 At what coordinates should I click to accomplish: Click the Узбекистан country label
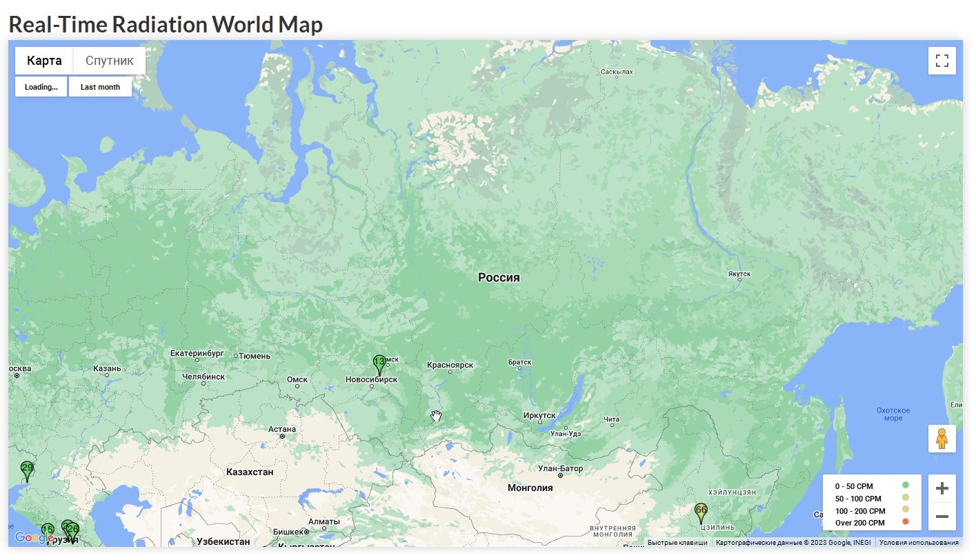(x=223, y=541)
